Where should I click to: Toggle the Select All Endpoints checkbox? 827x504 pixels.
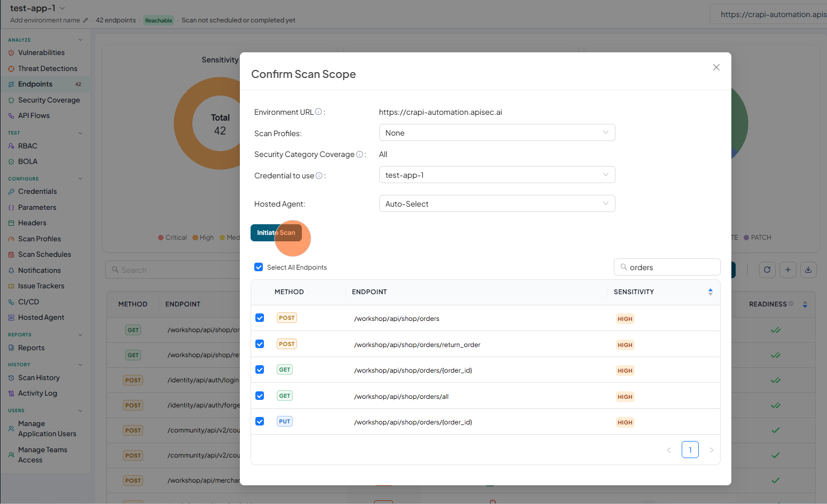click(x=259, y=267)
